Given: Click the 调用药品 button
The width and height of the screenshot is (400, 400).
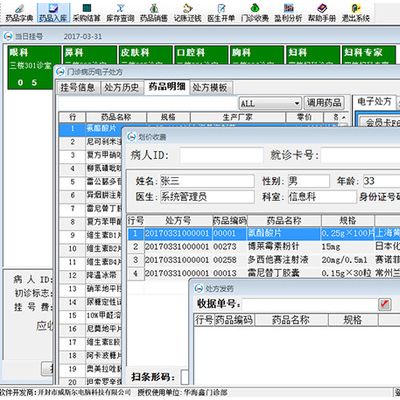Looking at the screenshot, I should click(324, 103).
